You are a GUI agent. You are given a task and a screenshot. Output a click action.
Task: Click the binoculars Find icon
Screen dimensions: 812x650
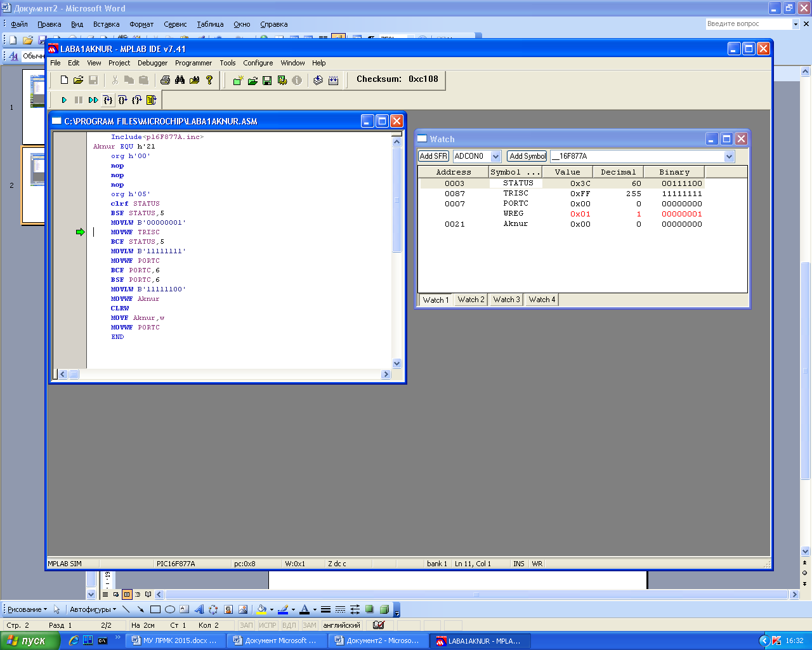(180, 80)
